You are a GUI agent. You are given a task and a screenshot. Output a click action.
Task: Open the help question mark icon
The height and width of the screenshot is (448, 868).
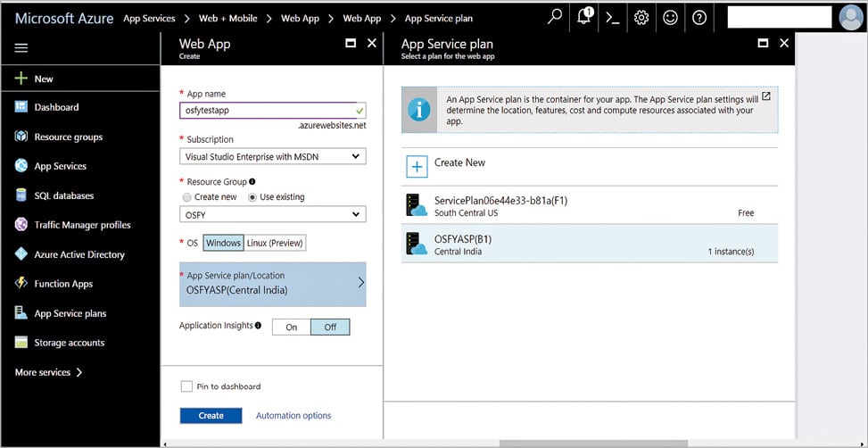(x=699, y=17)
